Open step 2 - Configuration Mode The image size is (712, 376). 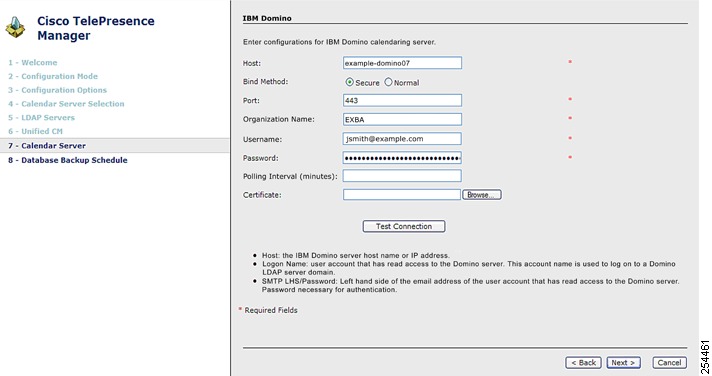pos(53,76)
